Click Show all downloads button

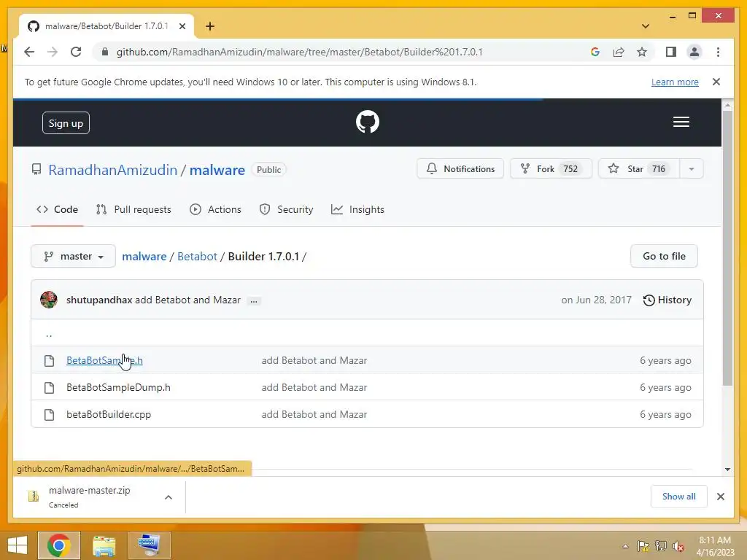pos(679,497)
